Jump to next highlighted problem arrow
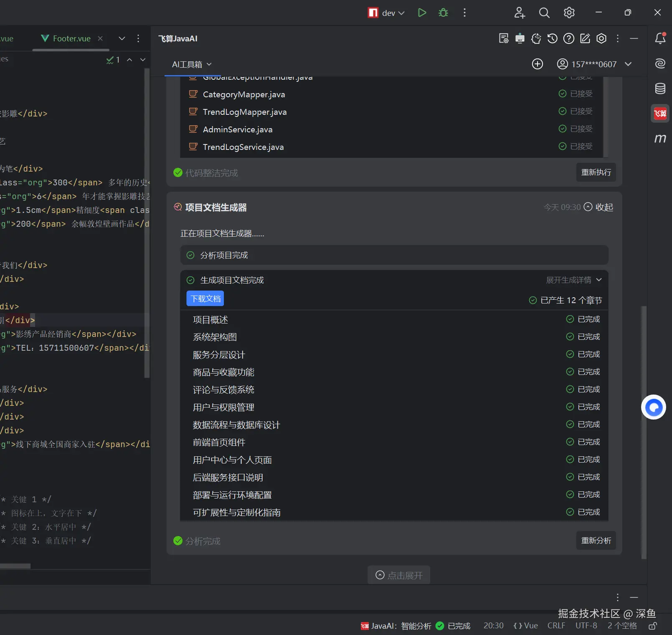This screenshot has height=635, width=672. tap(143, 60)
